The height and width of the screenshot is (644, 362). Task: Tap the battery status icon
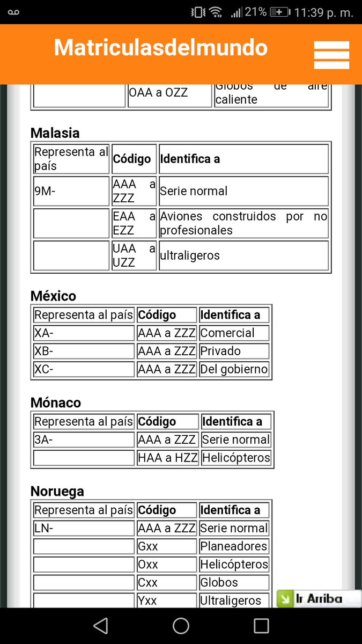click(x=280, y=12)
